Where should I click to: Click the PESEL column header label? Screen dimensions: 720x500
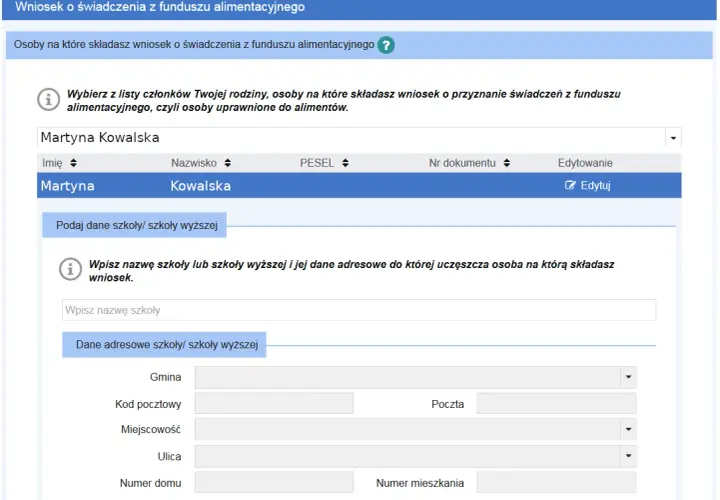(317, 163)
